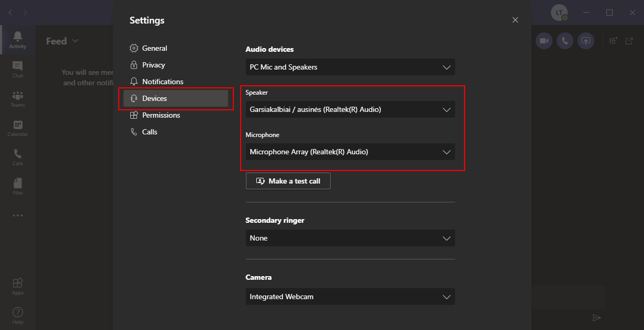Open the Microphone selection dropdown
The height and width of the screenshot is (330, 644).
tap(350, 152)
